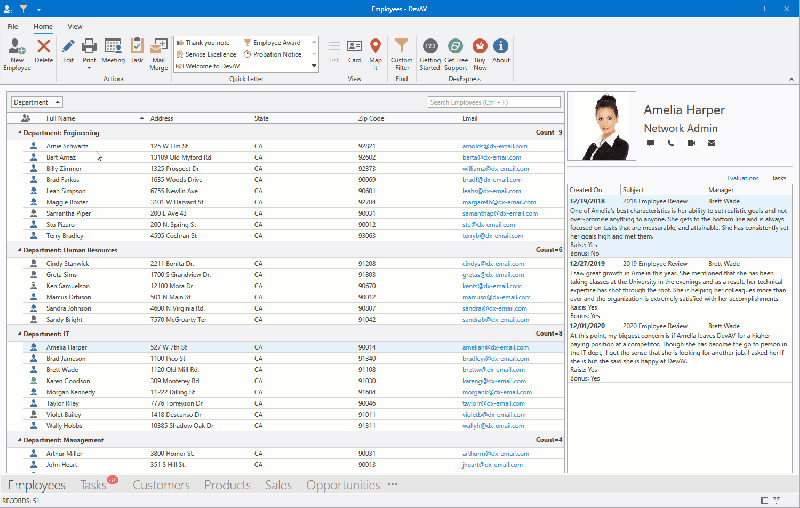Click the email link in Brett Wade's row
Image resolution: width=800 pixels, height=508 pixels.
[x=493, y=370]
